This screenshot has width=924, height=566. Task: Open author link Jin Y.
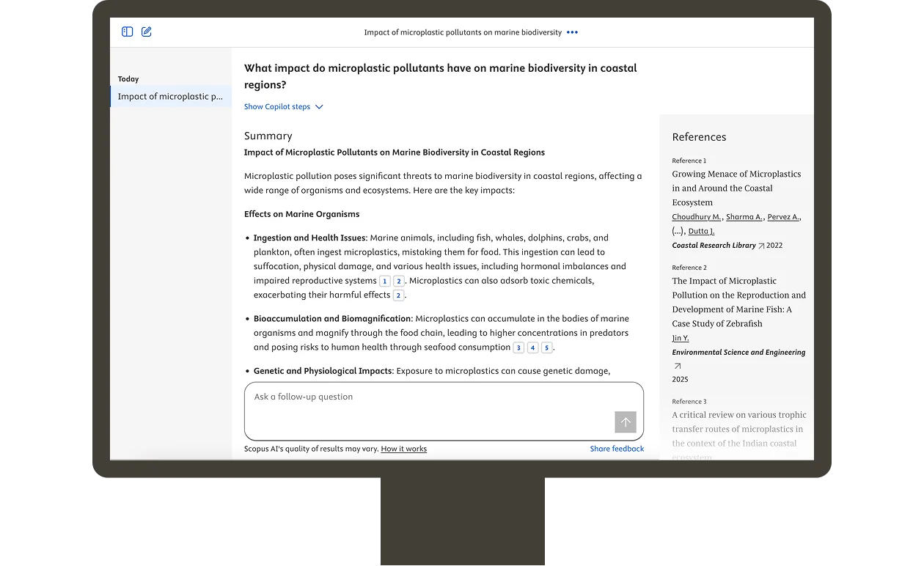click(x=681, y=337)
